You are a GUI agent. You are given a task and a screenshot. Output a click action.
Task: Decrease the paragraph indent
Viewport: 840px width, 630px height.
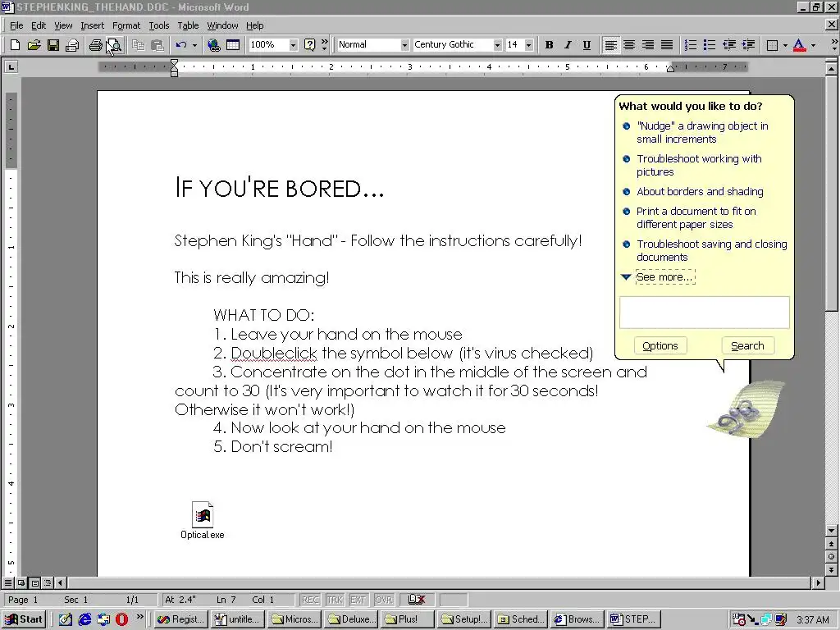pyautogui.click(x=728, y=45)
